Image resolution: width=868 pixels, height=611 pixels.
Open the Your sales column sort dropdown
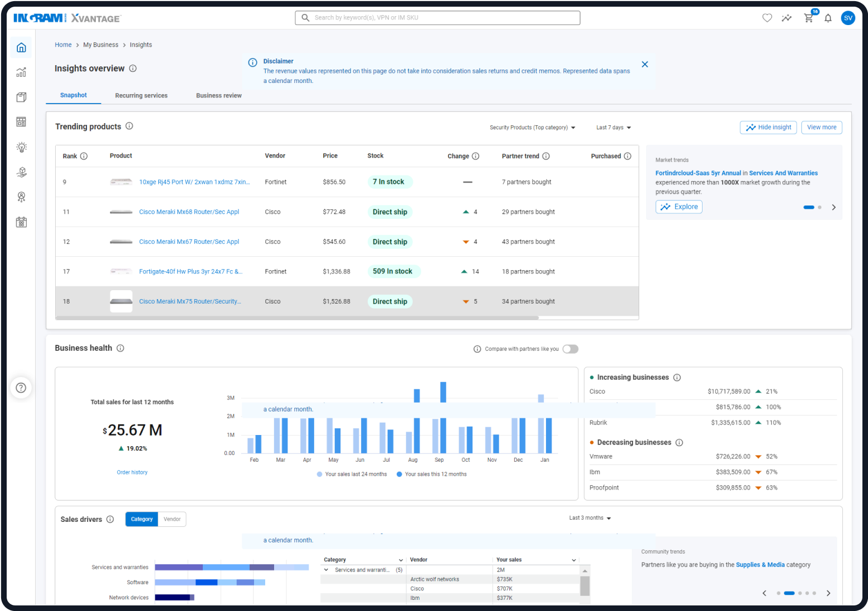[574, 560]
